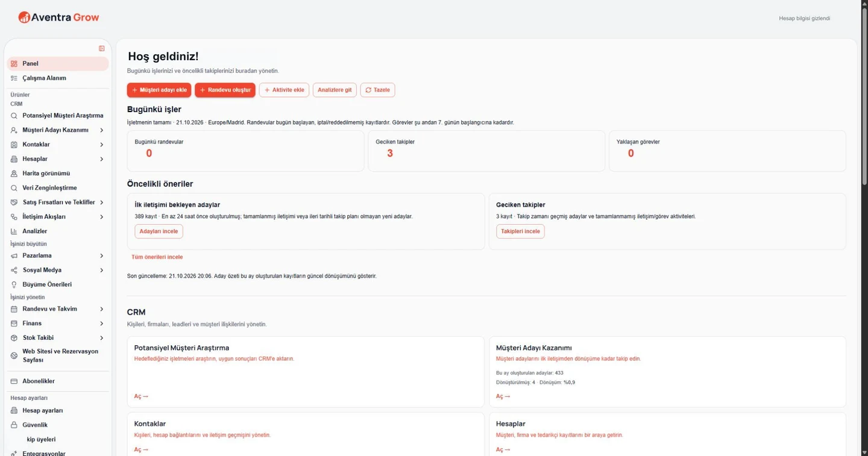Open the Finans menu item

coord(58,323)
